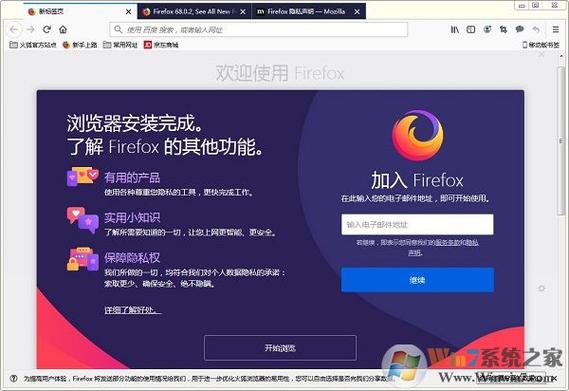
Task: Click the 实用小知识 heading
Action: pyautogui.click(x=132, y=217)
